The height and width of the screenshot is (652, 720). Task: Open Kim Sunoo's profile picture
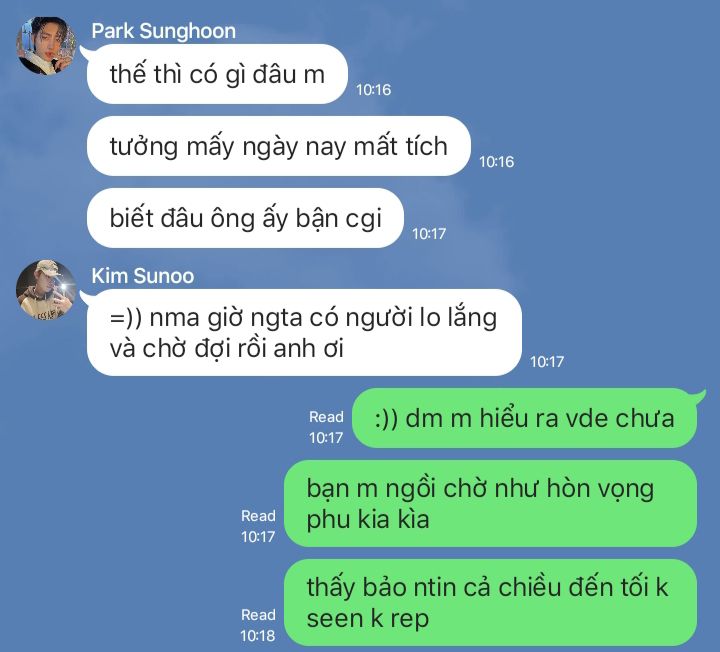46,290
